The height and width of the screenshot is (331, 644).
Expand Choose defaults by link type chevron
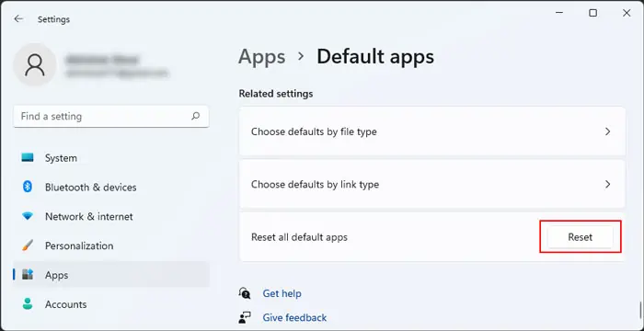coord(608,184)
